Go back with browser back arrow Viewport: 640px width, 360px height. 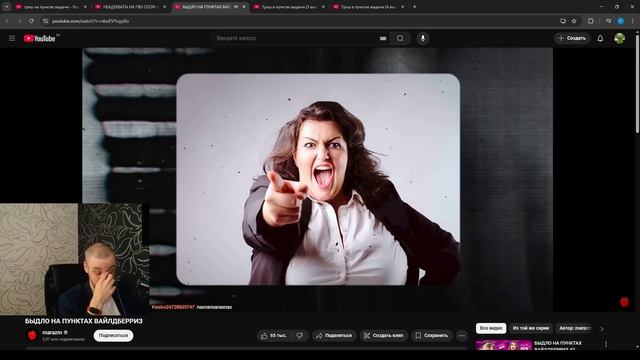[7, 21]
